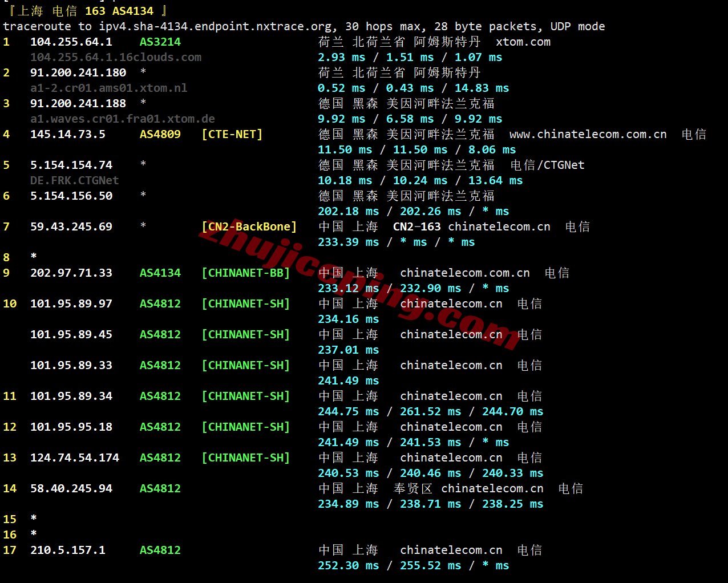Select latency value 237.01 ms
The image size is (728, 583).
(349, 350)
